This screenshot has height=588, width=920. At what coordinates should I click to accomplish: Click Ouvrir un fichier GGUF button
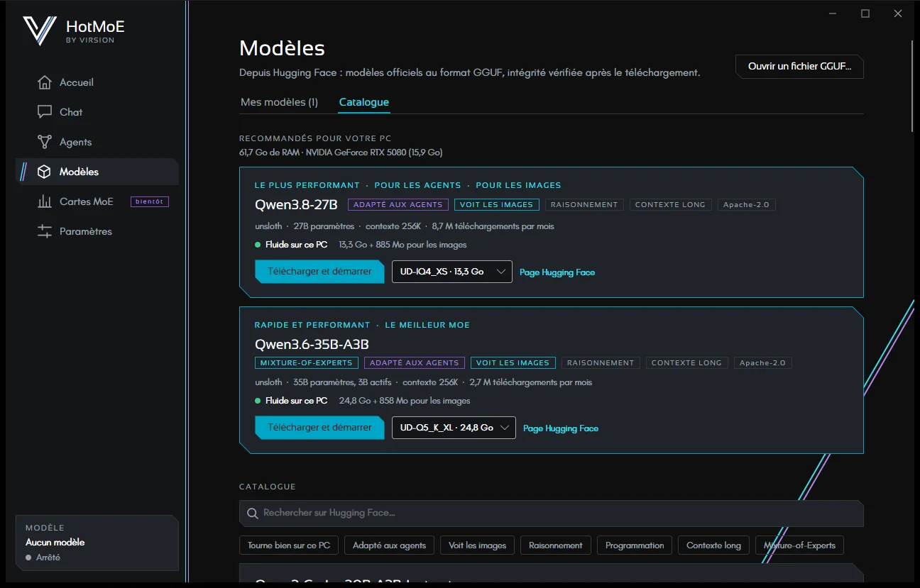pyautogui.click(x=799, y=66)
